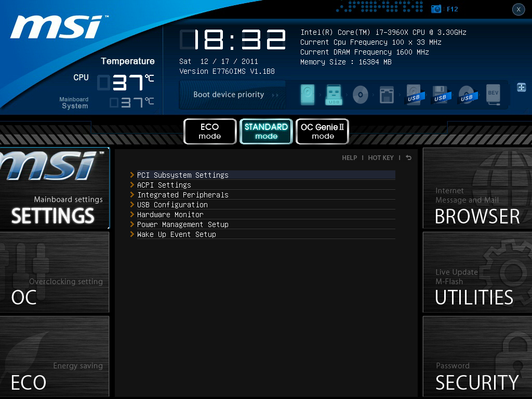Select the BEV boot device icon

(x=493, y=95)
